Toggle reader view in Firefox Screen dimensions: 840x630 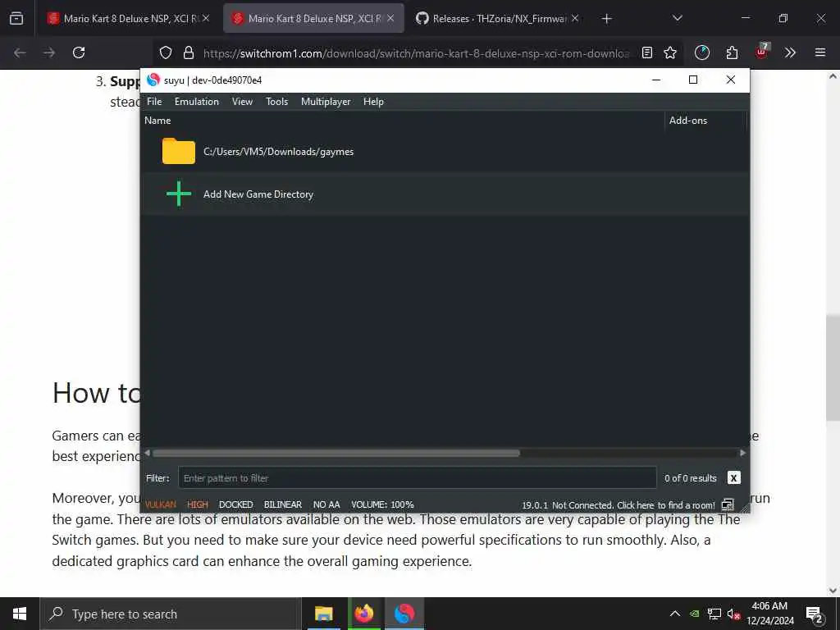[647, 52]
